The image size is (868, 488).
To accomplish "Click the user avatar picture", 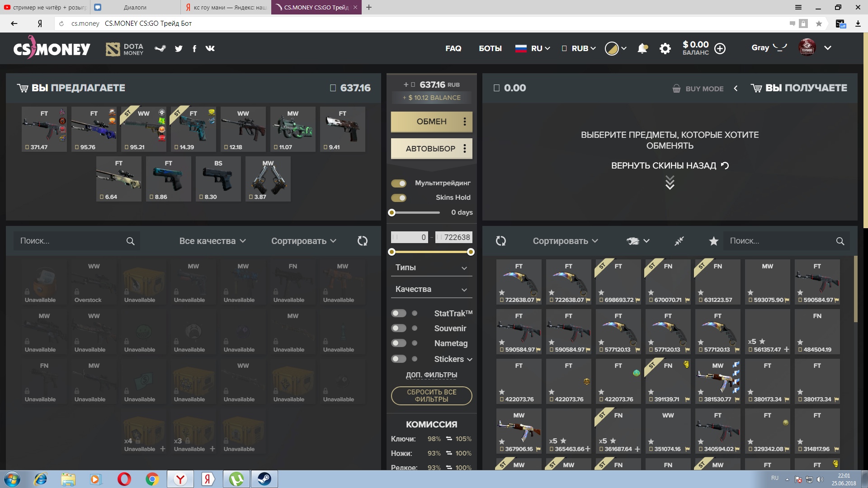I will [807, 47].
